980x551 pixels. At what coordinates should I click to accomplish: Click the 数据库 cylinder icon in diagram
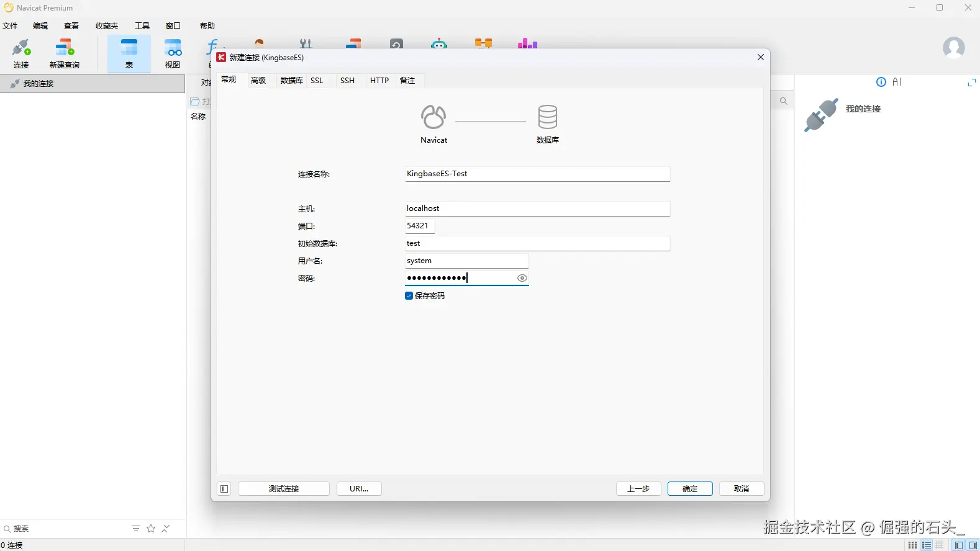click(x=548, y=117)
